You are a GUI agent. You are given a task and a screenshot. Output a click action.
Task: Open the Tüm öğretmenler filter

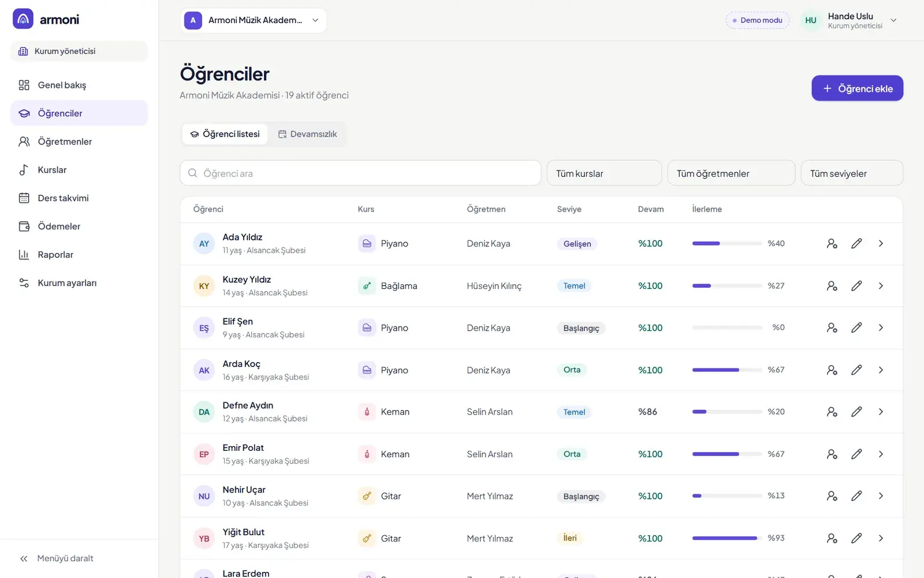(731, 173)
